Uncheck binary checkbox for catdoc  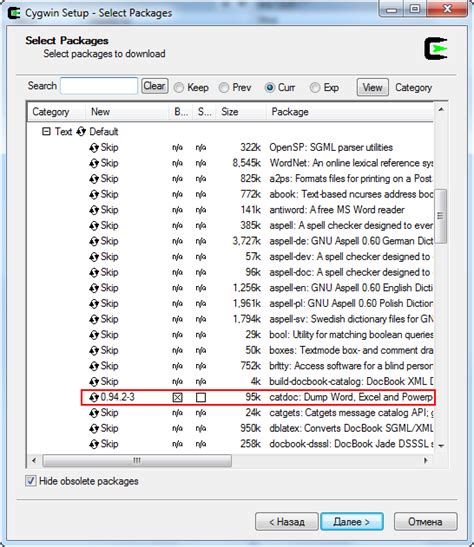click(x=178, y=397)
